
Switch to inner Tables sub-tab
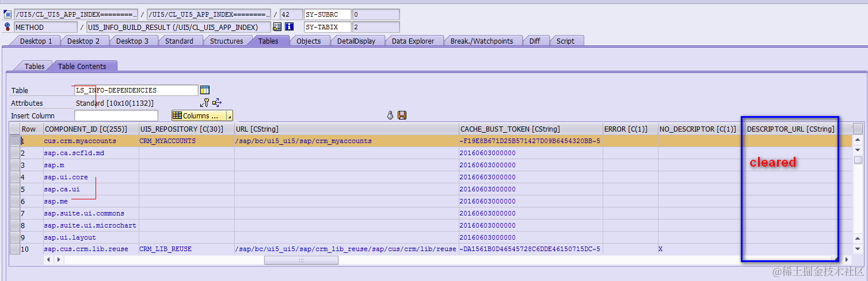[35, 66]
